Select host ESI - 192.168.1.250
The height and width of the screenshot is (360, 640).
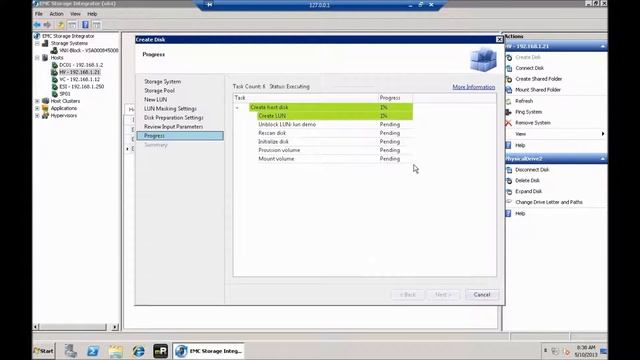point(81,87)
